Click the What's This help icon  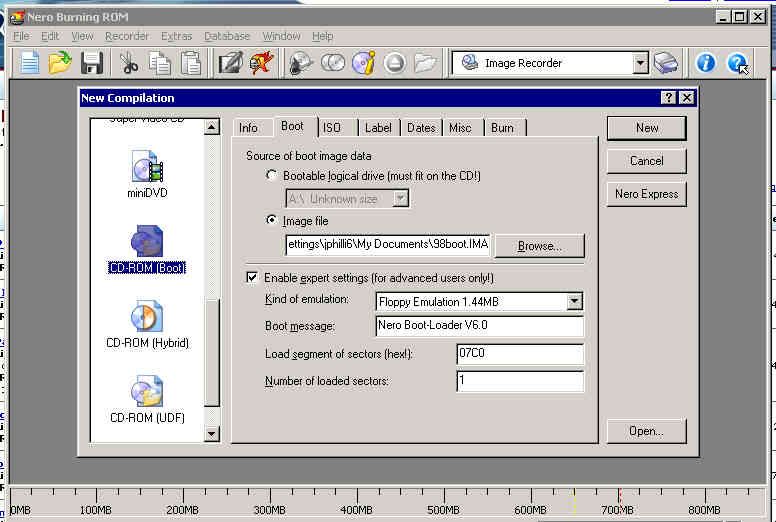pos(737,63)
